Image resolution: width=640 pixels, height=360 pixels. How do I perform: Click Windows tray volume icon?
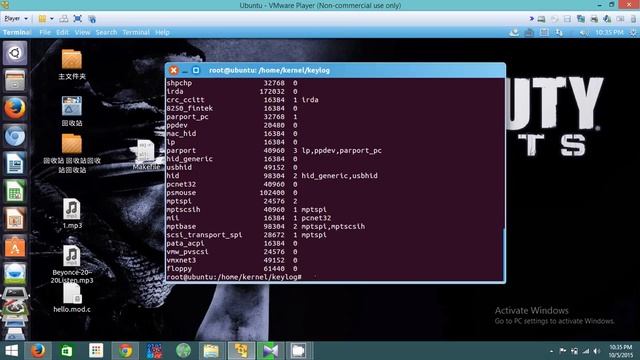[x=596, y=351]
